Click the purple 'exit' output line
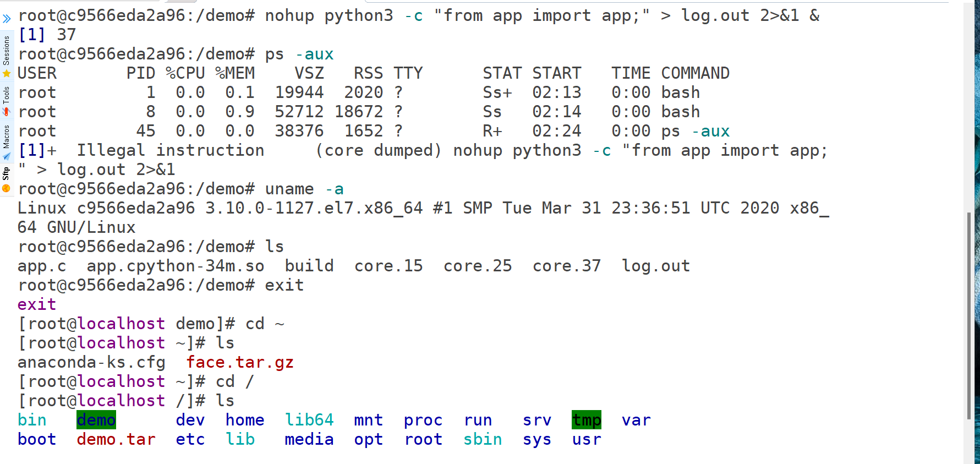This screenshot has width=980, height=464. click(37, 304)
